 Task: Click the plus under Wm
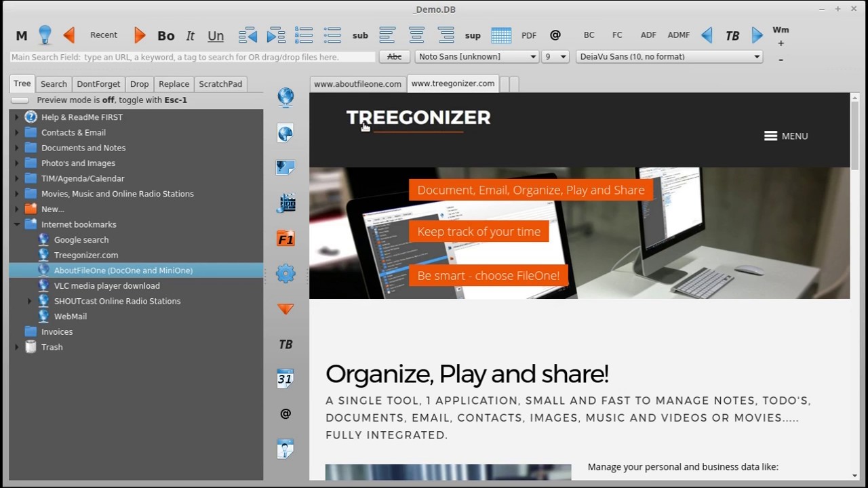tap(781, 43)
